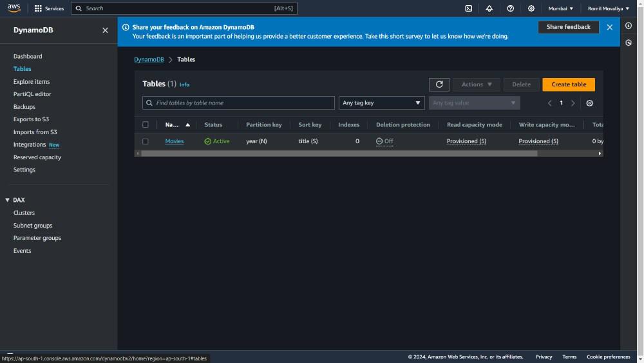Select Tables in the sidebar
The height and width of the screenshot is (363, 644).
22,68
